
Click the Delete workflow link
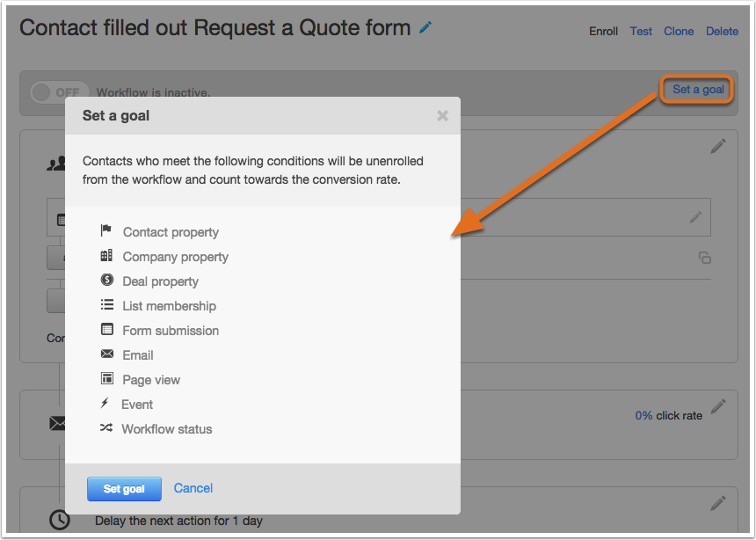click(x=723, y=32)
